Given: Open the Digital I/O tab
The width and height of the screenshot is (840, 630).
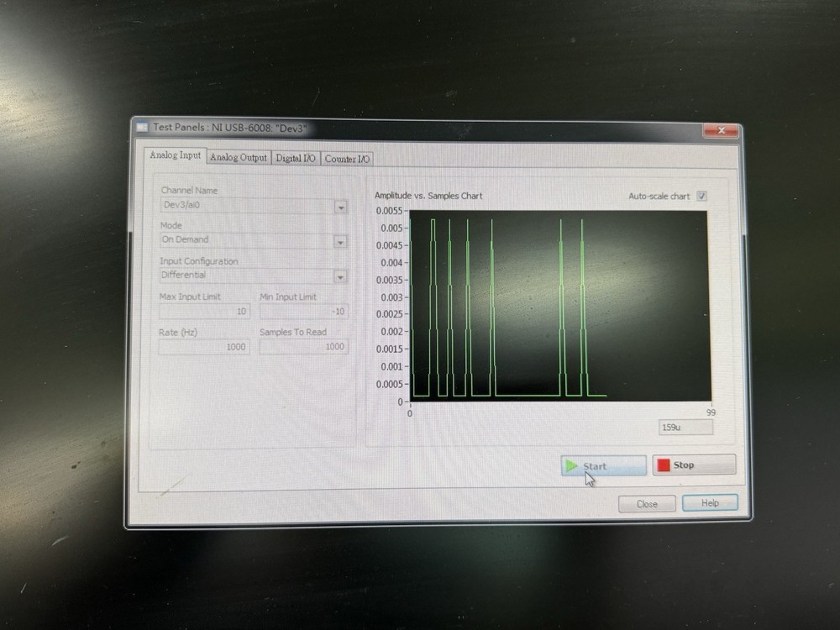Looking at the screenshot, I should [x=295, y=156].
